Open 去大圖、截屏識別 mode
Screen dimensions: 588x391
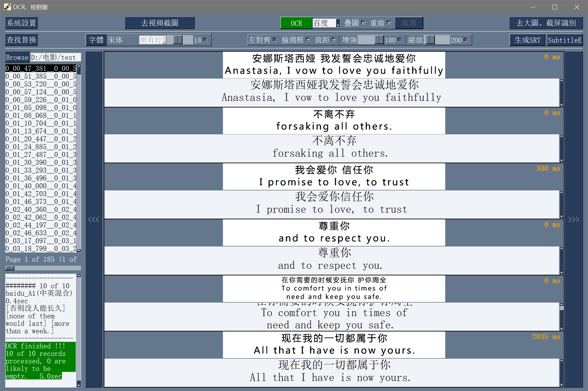[x=546, y=23]
